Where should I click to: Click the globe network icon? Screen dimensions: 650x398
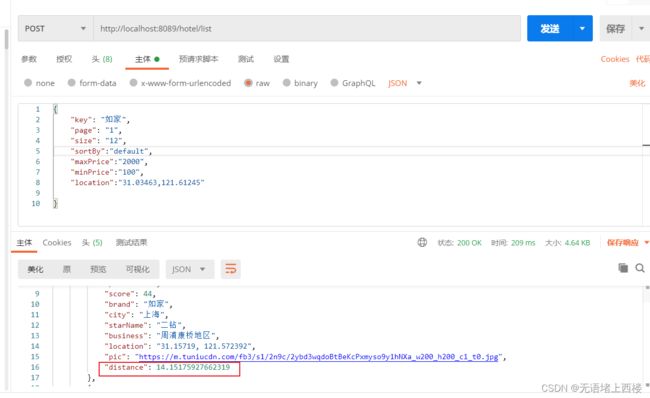click(x=422, y=243)
